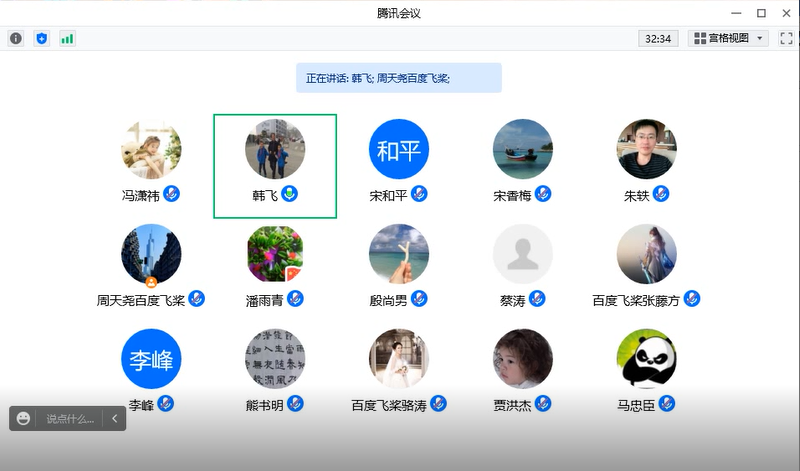Click the 正在讲话 speaker banner
Image resolution: width=800 pixels, height=471 pixels.
click(398, 77)
